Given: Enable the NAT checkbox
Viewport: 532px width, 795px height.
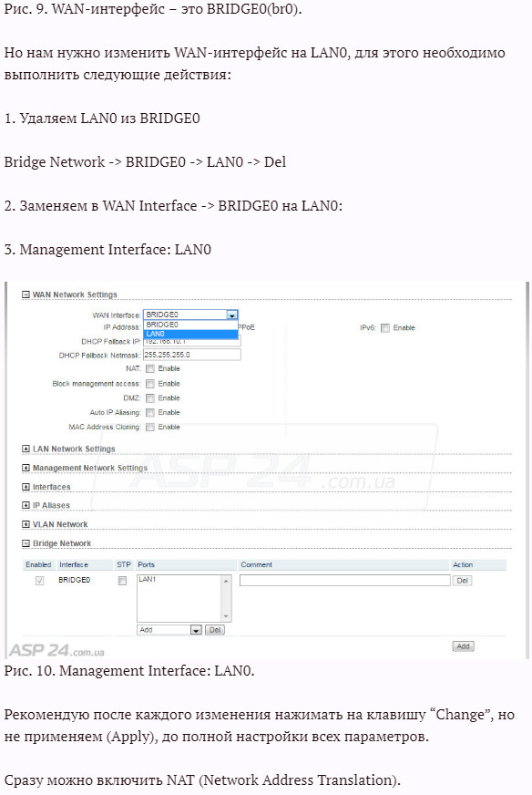Looking at the screenshot, I should pos(150,368).
